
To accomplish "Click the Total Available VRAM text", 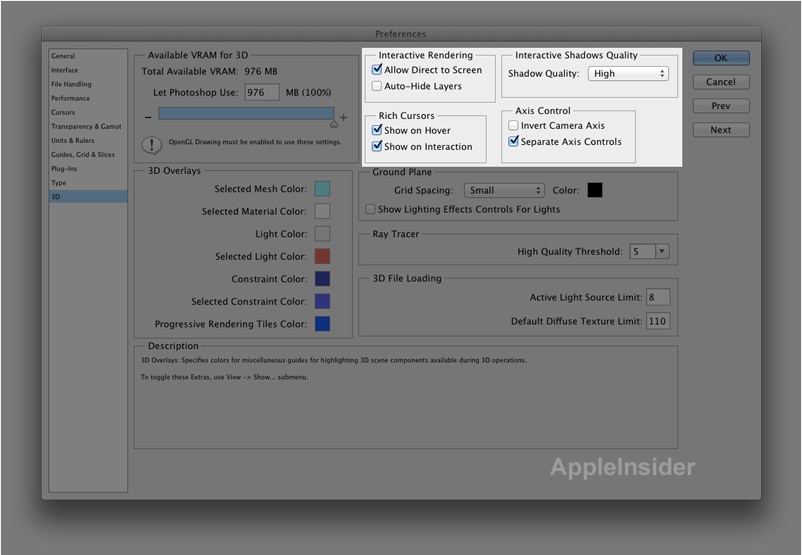I will click(210, 72).
